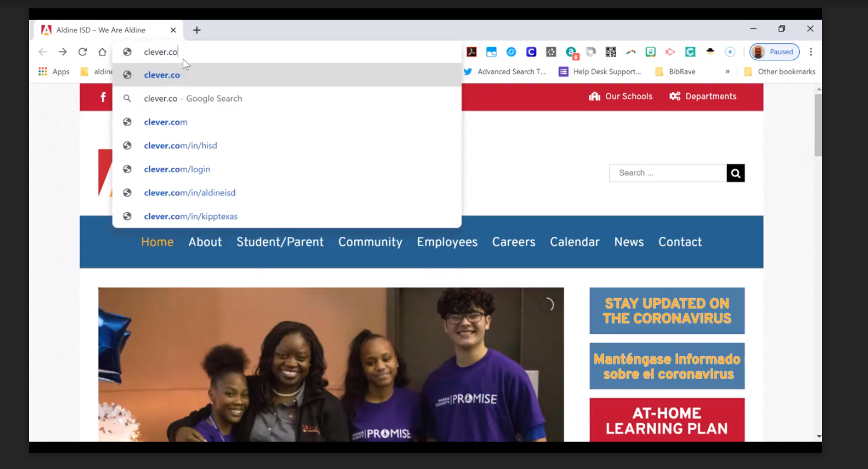Screen dimensions: 868x469
Task: Click the teal 'a' extension with red badge
Action: [571, 52]
